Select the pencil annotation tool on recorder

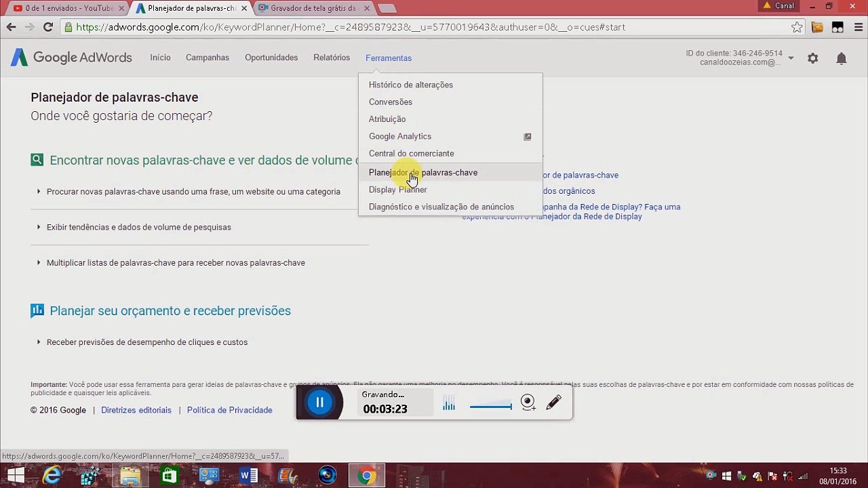[553, 402]
